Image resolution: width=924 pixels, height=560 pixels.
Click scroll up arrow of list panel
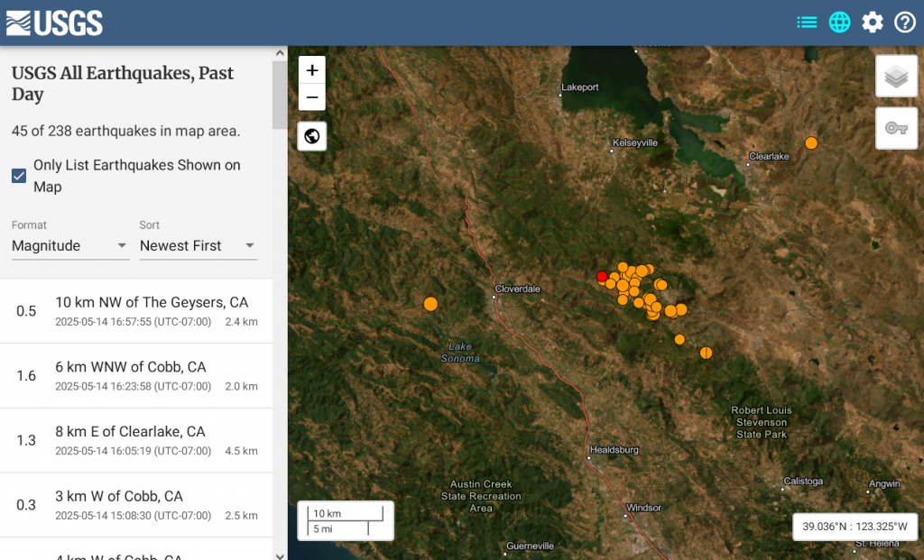point(280,53)
